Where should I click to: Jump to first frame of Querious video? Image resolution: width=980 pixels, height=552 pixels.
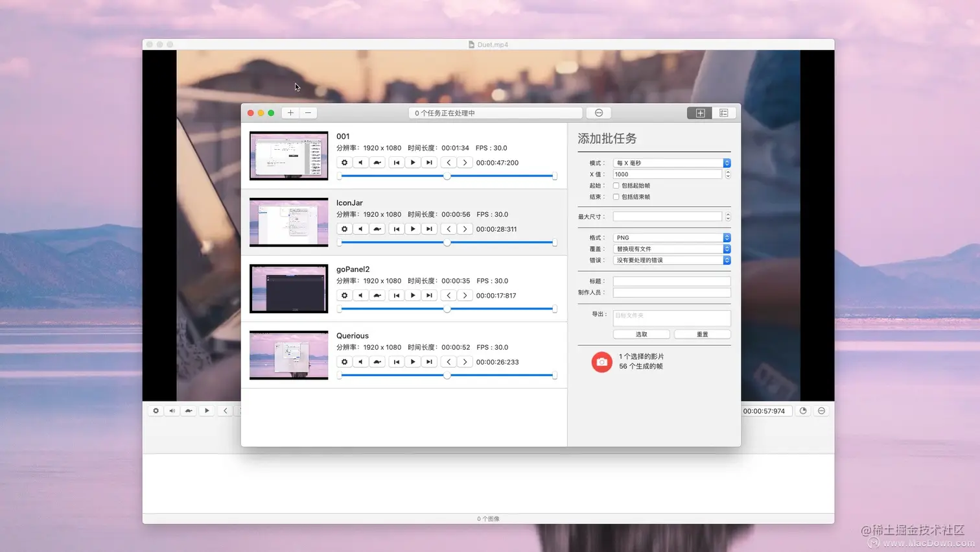(x=396, y=361)
